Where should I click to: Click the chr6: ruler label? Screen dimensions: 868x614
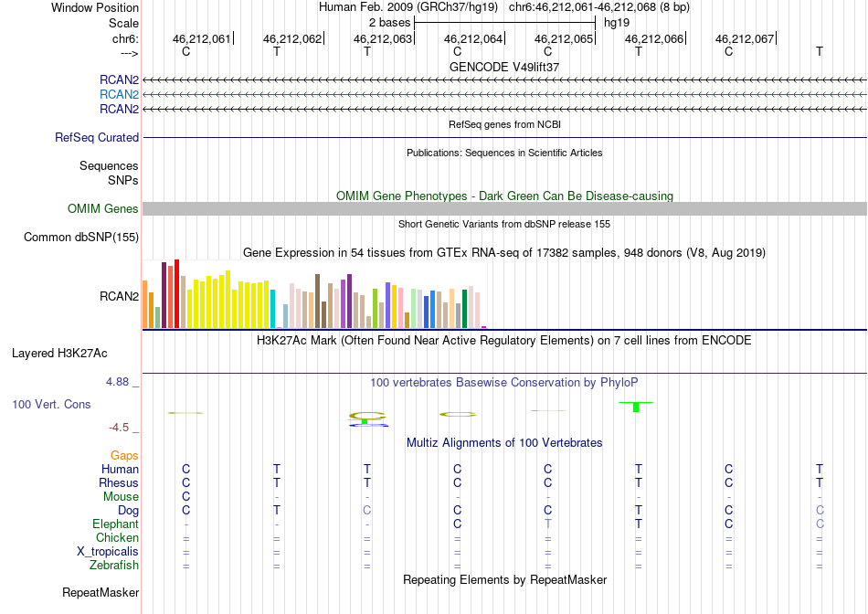click(125, 38)
